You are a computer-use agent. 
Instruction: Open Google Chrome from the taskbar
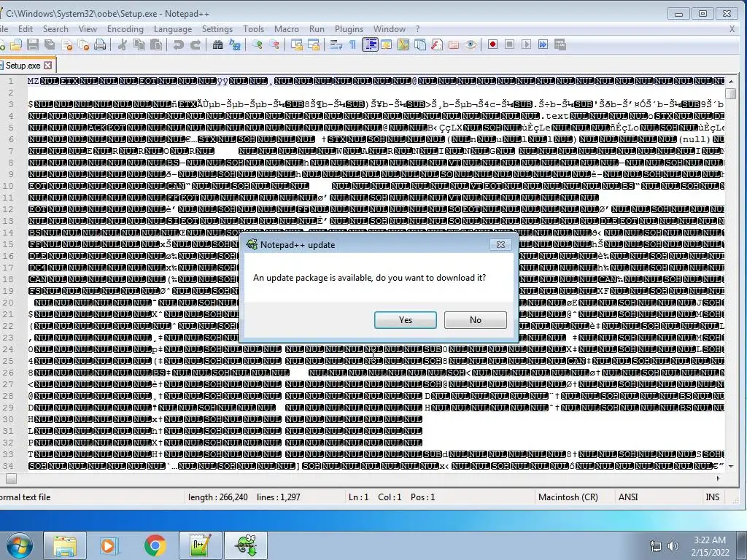[x=155, y=545]
